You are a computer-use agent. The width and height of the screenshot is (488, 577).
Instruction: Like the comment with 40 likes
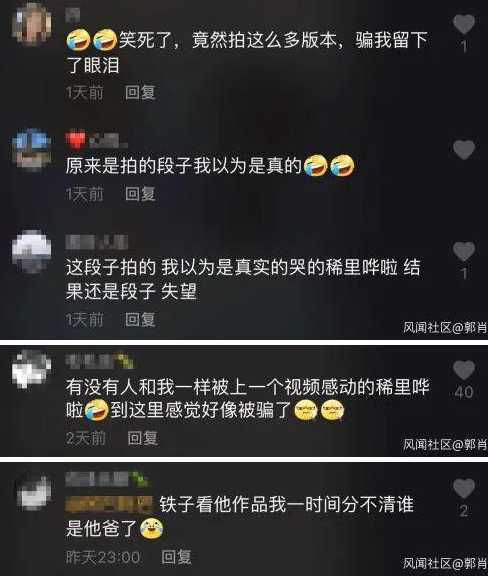click(x=464, y=370)
